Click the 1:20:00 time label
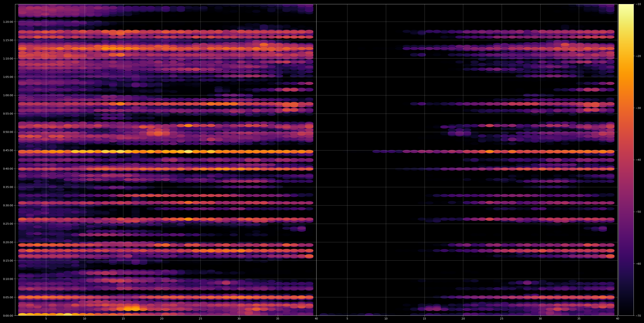 8,22
